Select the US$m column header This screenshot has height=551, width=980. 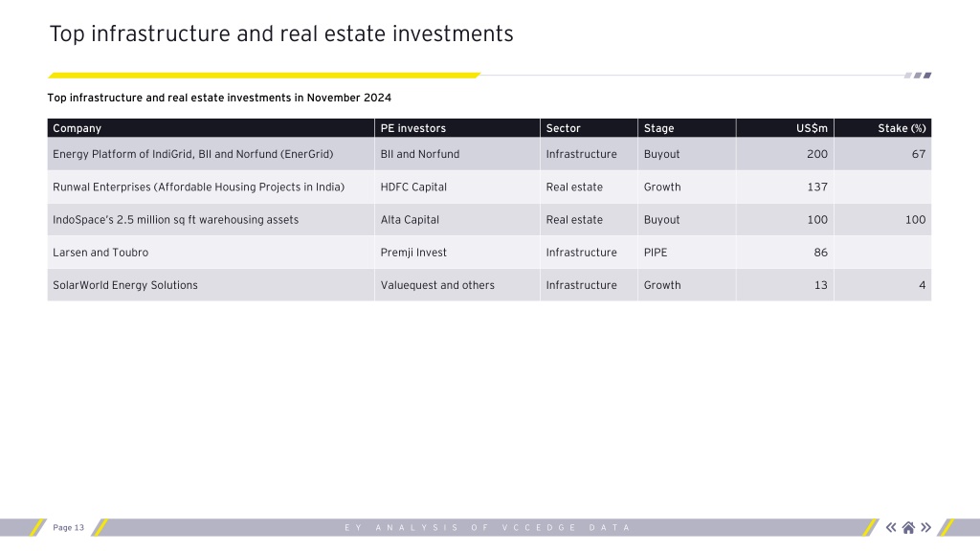(x=785, y=128)
